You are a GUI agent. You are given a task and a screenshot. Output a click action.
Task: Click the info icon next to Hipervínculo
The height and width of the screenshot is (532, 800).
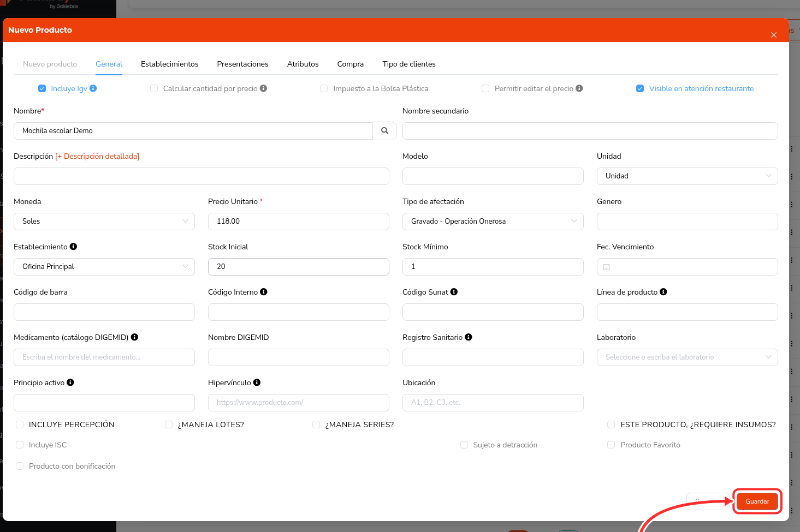pyautogui.click(x=257, y=382)
